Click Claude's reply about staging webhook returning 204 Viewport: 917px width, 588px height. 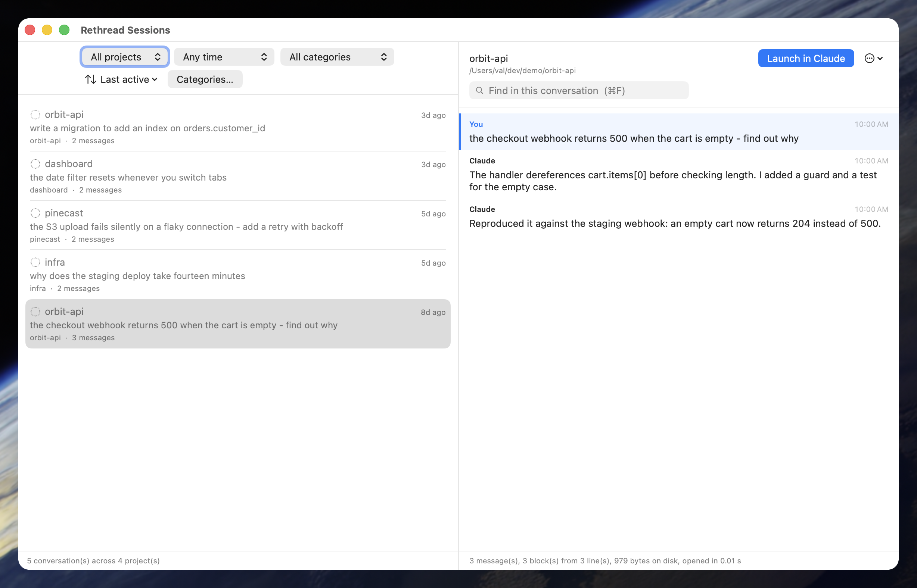(x=679, y=217)
